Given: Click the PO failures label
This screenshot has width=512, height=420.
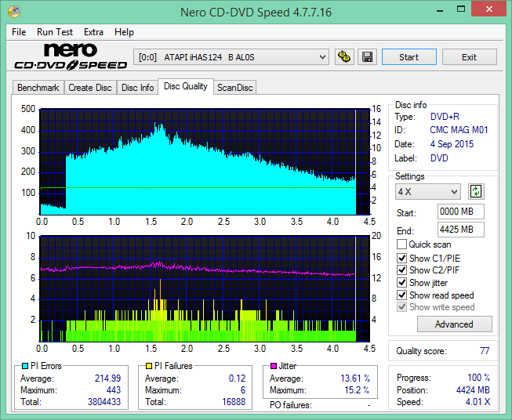Looking at the screenshot, I should (x=291, y=405).
